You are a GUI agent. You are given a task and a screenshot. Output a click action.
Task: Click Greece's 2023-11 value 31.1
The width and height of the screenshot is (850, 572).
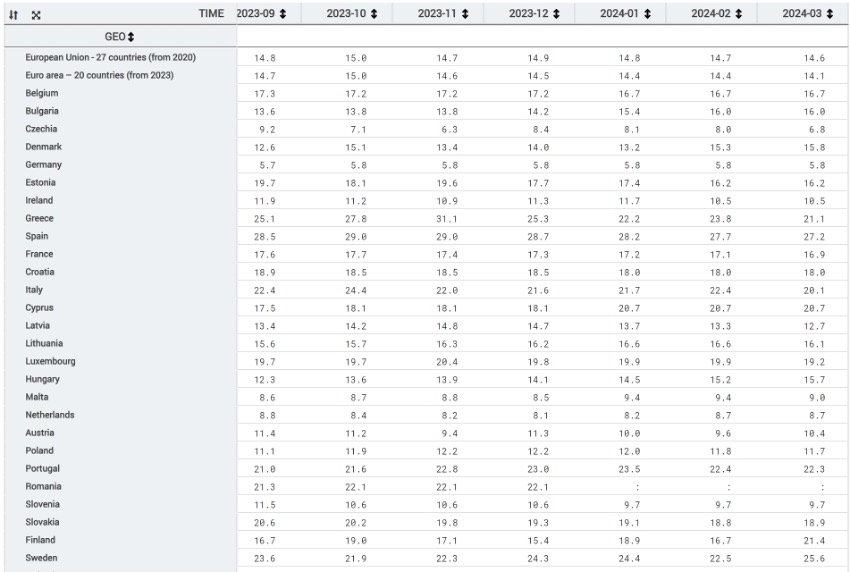point(447,219)
